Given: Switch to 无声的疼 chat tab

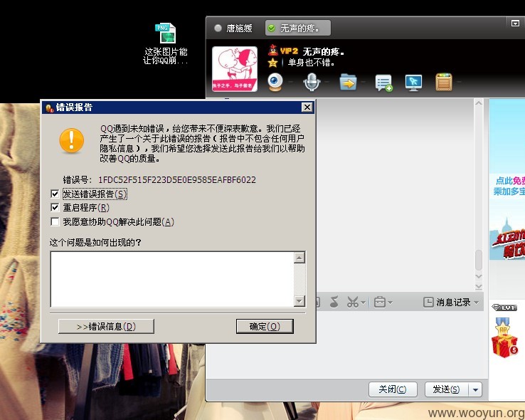Looking at the screenshot, I should click(x=298, y=28).
